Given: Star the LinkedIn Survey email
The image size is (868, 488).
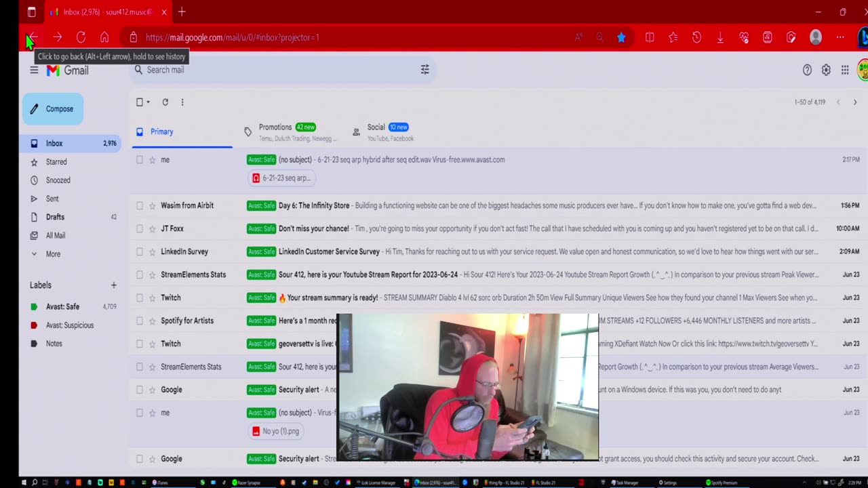Looking at the screenshot, I should (153, 251).
